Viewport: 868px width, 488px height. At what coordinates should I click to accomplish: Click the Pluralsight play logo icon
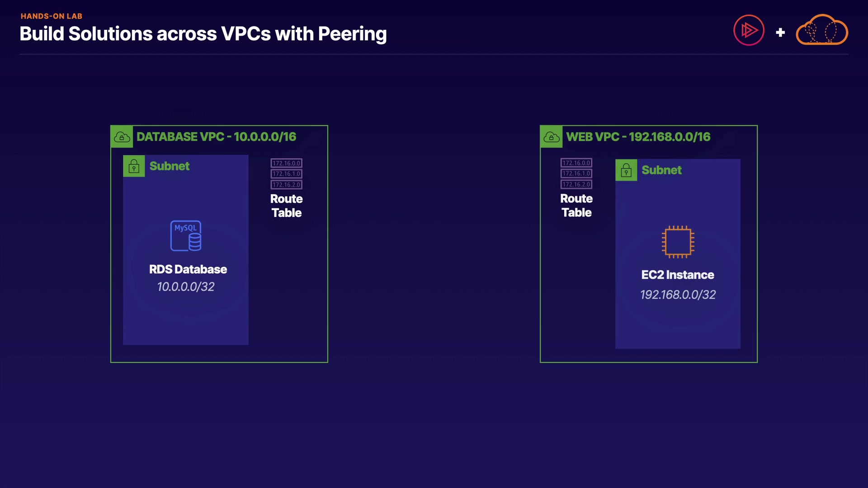tap(749, 30)
